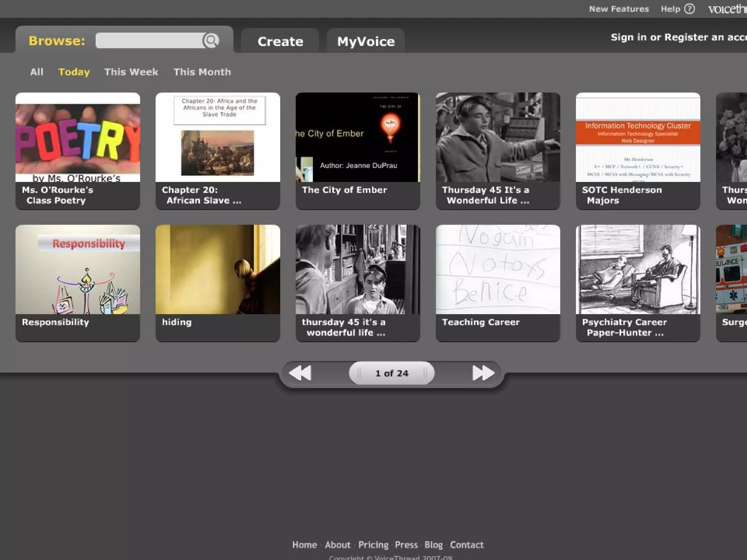Screen dimensions: 747x560
Task: Filter by This Month
Action: [202, 72]
